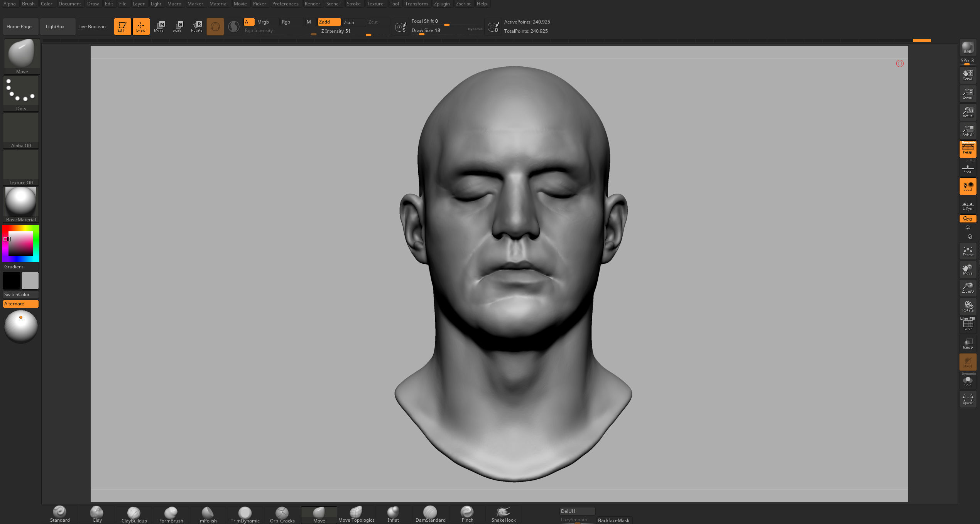Toggle Draw mode button
Image resolution: width=980 pixels, height=524 pixels.
pyautogui.click(x=141, y=27)
